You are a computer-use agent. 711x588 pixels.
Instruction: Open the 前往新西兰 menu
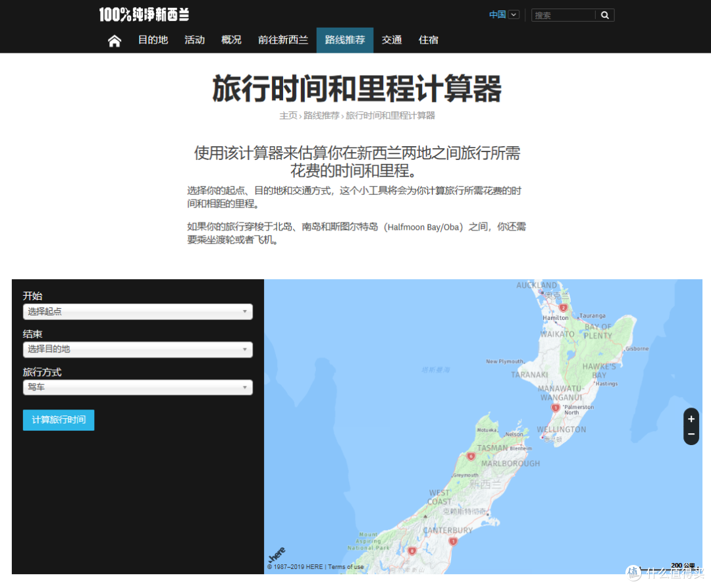(x=283, y=40)
